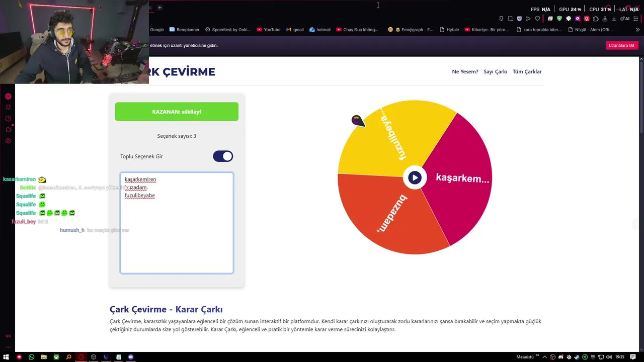Open Discord from the taskbar
Image resolution: width=644 pixels, height=362 pixels.
pos(131,357)
